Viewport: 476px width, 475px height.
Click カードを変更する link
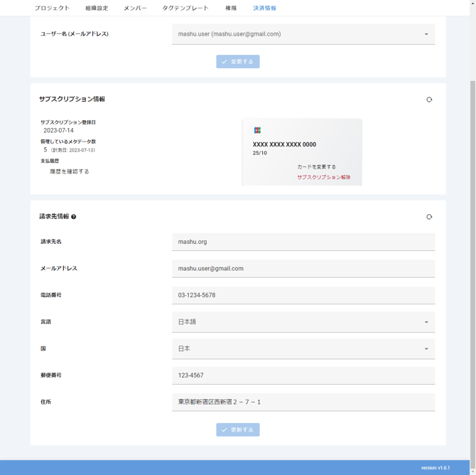pos(316,166)
